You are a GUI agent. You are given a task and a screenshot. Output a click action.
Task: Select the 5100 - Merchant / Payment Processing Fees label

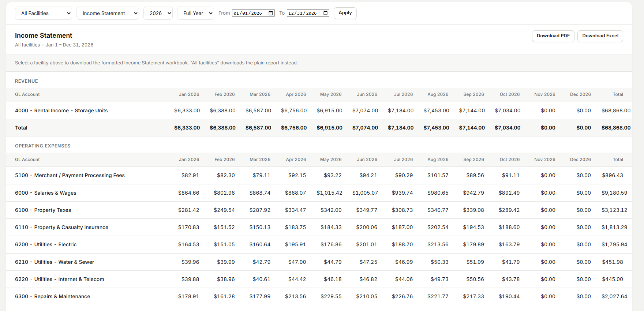pos(70,175)
